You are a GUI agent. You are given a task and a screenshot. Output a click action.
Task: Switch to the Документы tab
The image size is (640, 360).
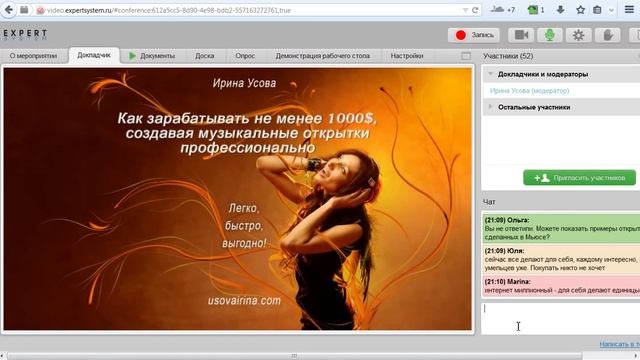(x=153, y=56)
